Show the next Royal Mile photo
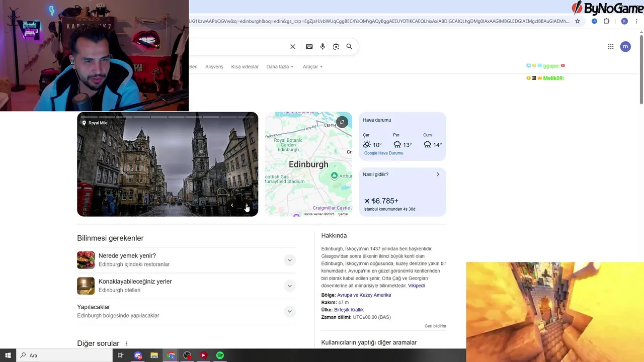 (x=247, y=205)
